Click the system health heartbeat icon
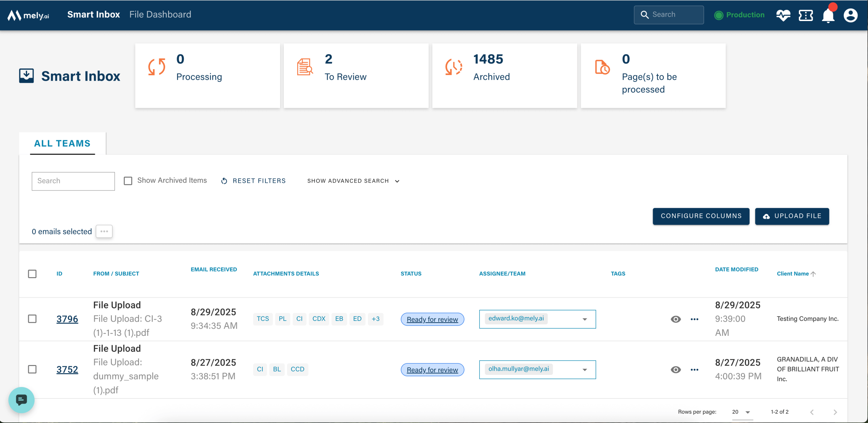The image size is (868, 423). (x=783, y=15)
